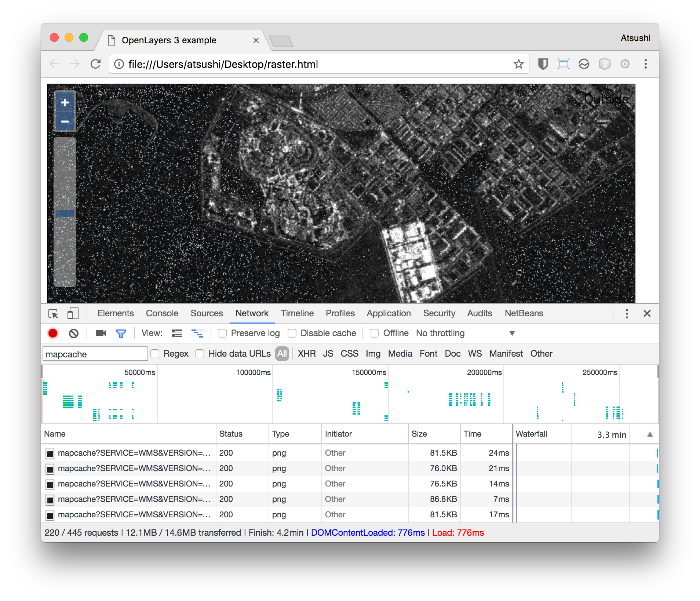Bookmark this page with the star icon
The height and width of the screenshot is (601, 700).
(518, 64)
